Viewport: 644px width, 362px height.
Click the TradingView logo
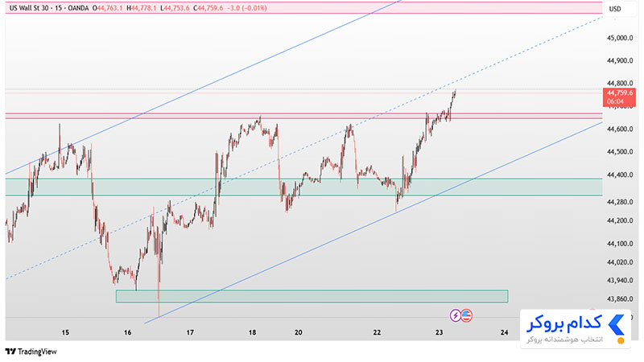(31, 352)
